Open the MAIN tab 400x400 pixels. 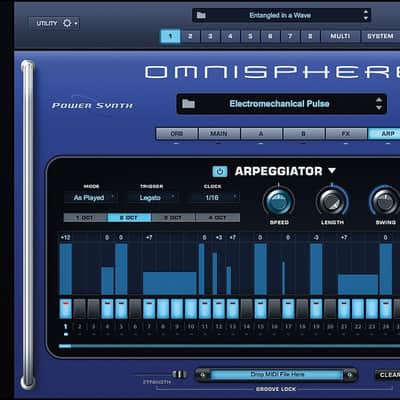219,134
